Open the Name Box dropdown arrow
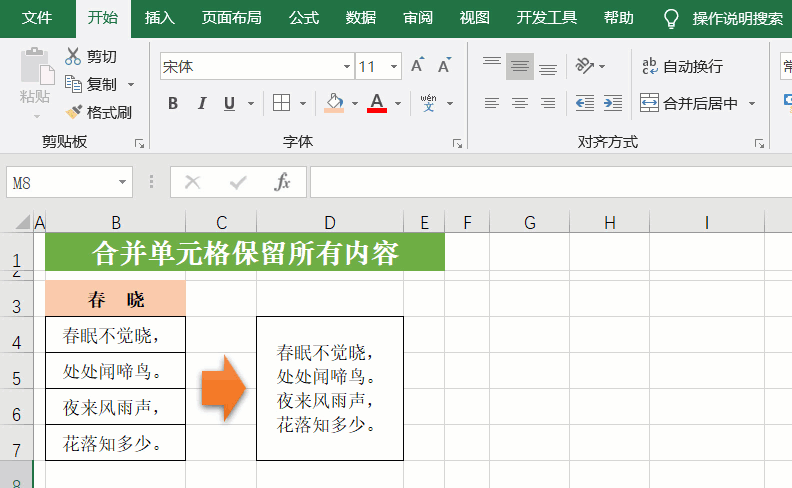The image size is (792, 488). click(x=122, y=182)
